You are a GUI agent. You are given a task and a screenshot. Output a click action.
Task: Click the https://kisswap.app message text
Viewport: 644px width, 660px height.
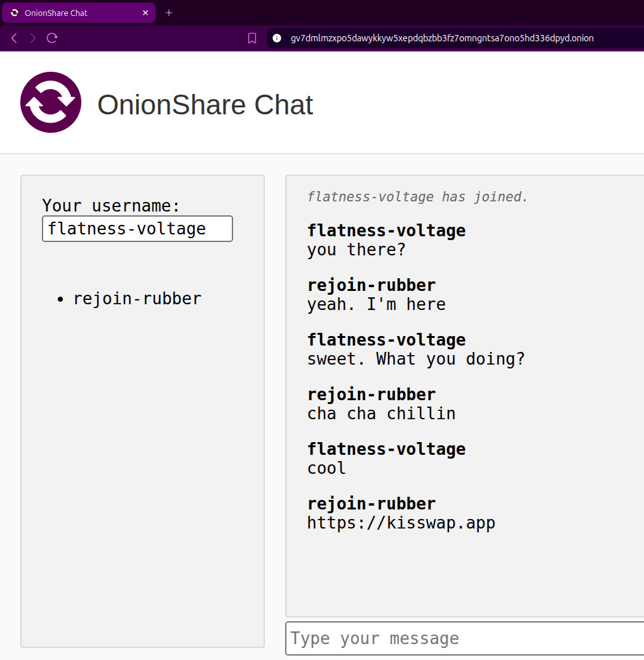pos(401,523)
